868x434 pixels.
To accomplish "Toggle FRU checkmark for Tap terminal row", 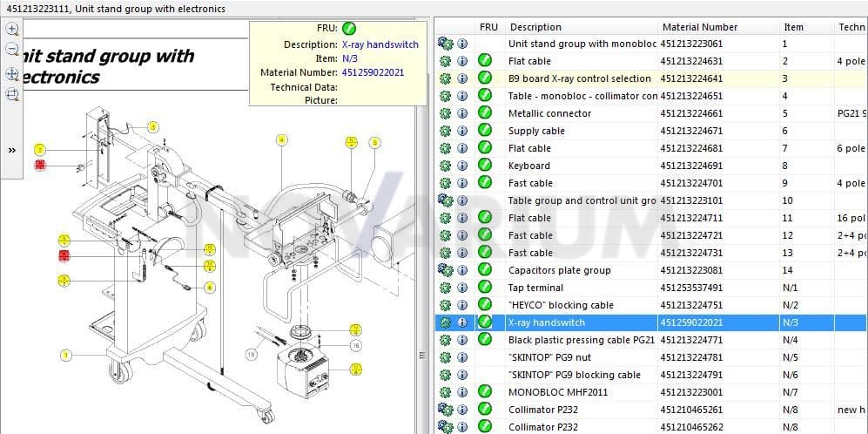I will 485,287.
